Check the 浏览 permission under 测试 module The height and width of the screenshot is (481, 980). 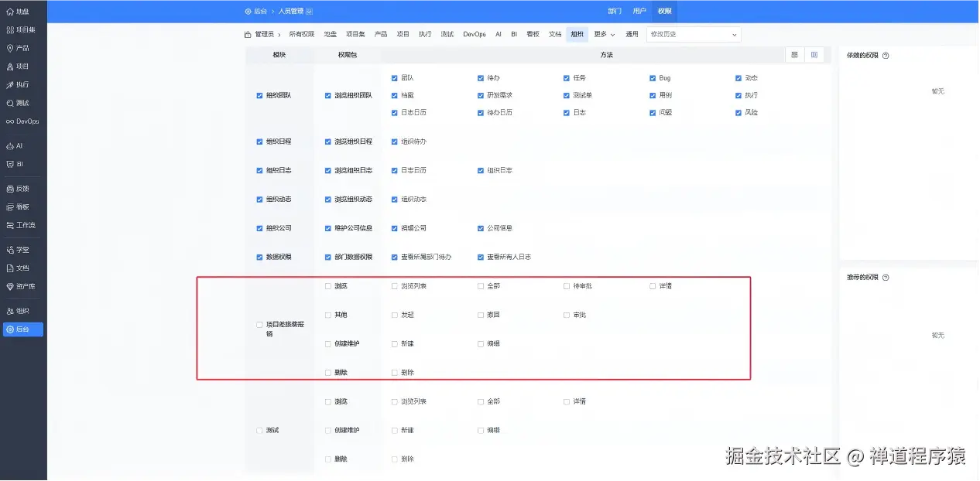pyautogui.click(x=328, y=401)
